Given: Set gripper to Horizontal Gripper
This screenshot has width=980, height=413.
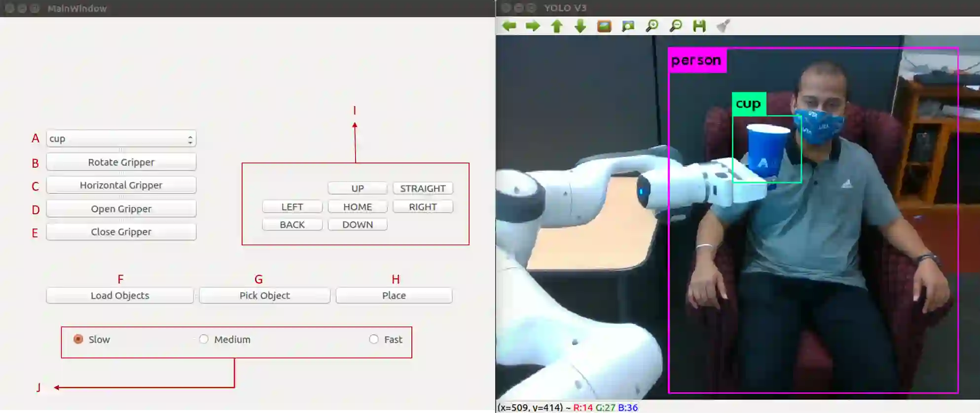Looking at the screenshot, I should [121, 185].
